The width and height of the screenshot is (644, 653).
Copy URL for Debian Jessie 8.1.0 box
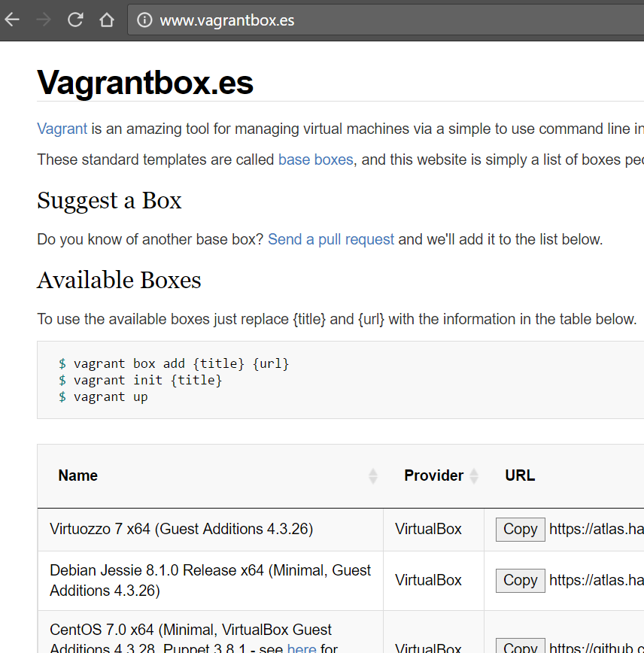point(520,580)
